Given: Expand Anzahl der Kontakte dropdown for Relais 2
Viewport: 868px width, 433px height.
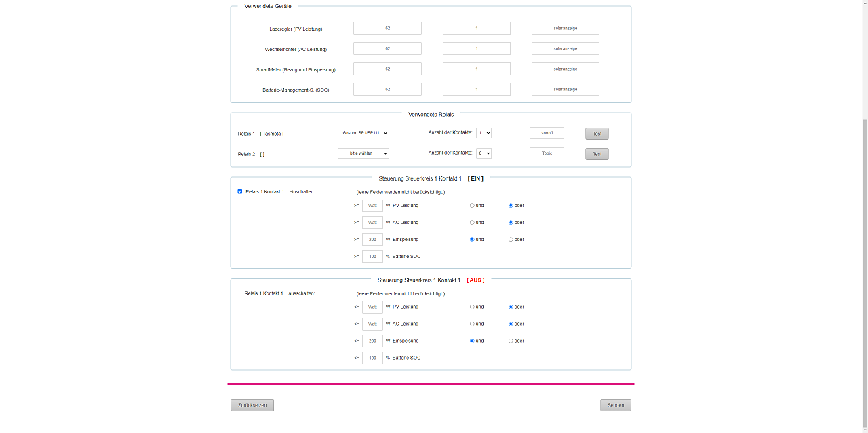Looking at the screenshot, I should [484, 153].
